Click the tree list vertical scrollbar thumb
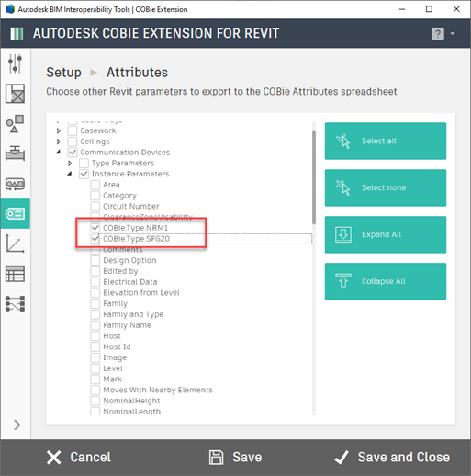 [x=314, y=177]
